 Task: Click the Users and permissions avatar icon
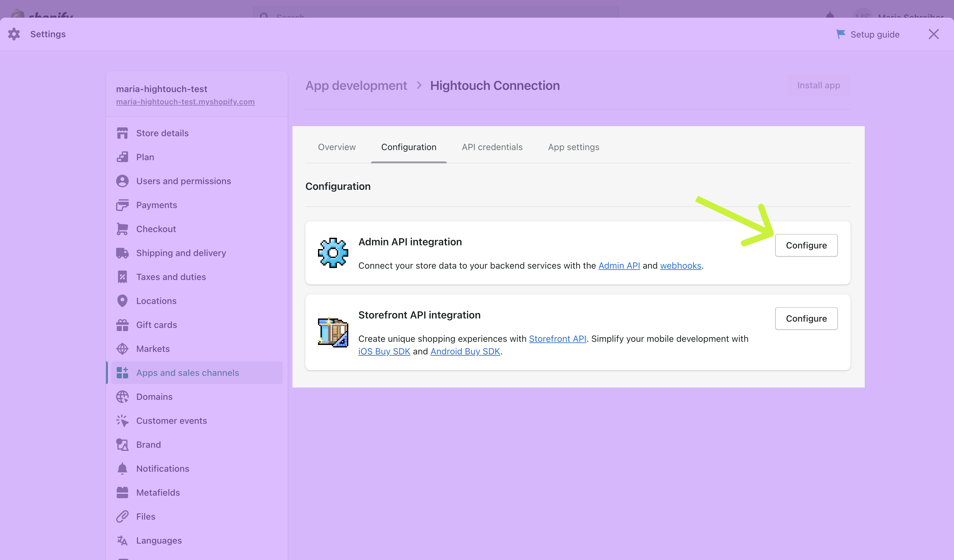point(122,181)
